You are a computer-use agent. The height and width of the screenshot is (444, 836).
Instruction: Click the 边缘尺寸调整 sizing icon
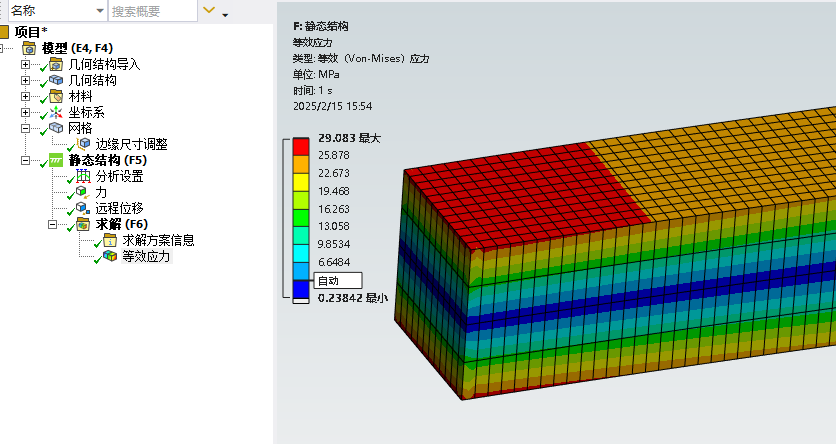tap(84, 144)
